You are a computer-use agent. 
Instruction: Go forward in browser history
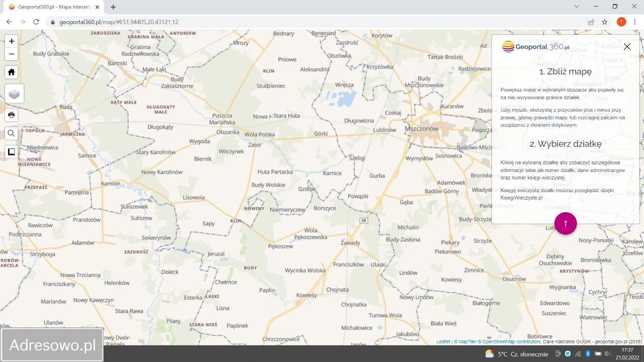(23, 22)
